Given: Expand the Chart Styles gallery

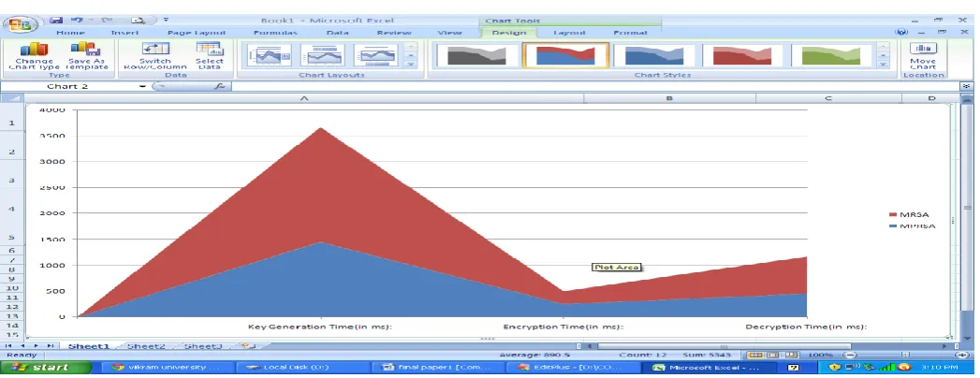Looking at the screenshot, I should tap(884, 64).
